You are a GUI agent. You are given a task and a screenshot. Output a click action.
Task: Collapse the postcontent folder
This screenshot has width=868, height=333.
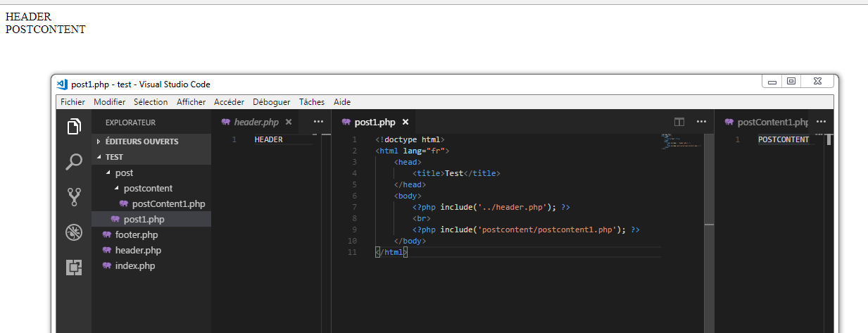tap(151, 188)
